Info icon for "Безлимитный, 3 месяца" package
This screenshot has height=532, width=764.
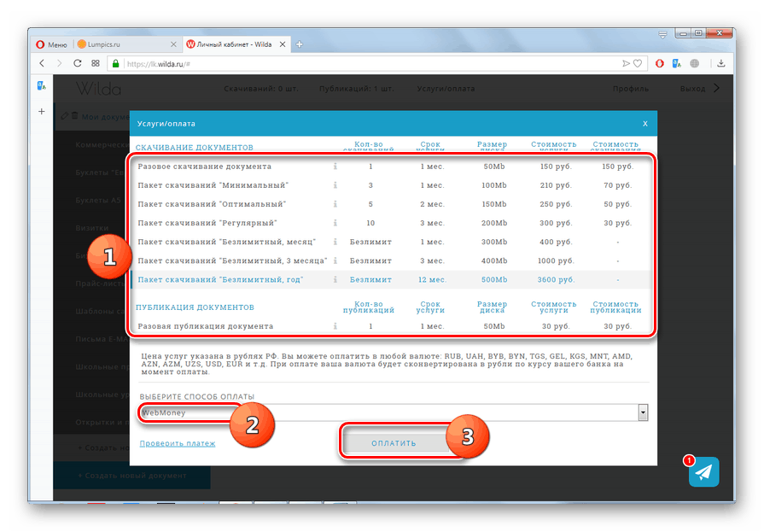[x=335, y=261]
